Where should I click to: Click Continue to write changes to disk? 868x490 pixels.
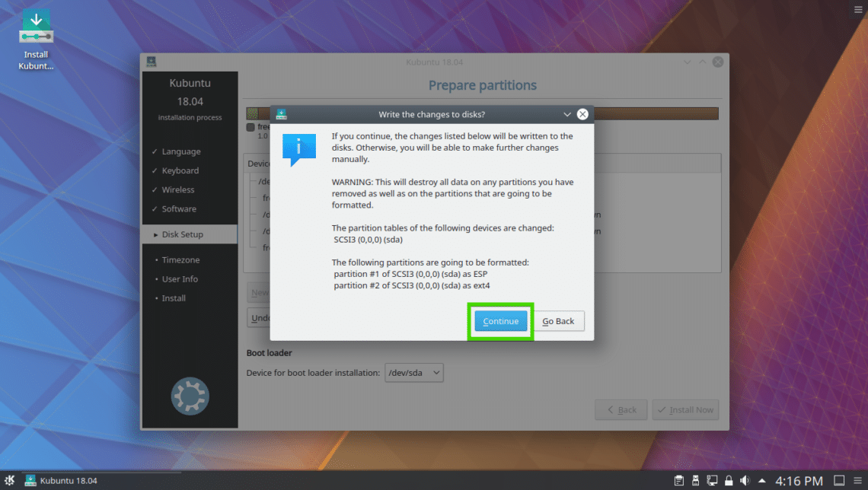[500, 321]
